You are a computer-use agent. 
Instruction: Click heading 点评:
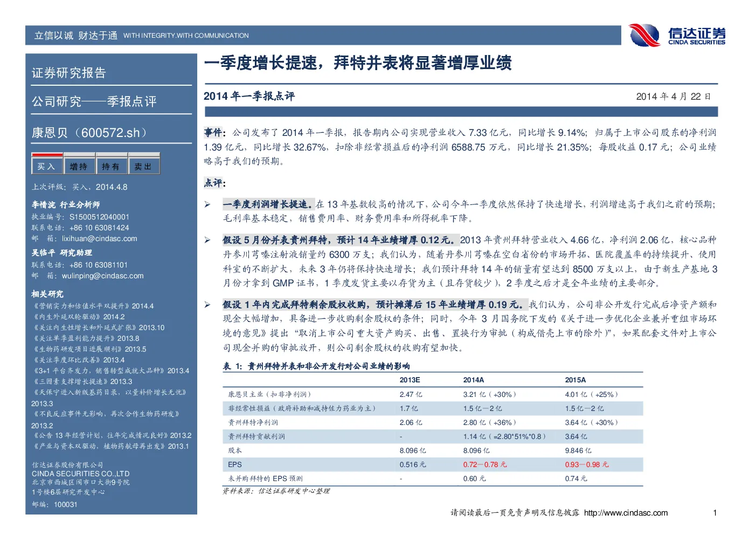click(x=214, y=183)
